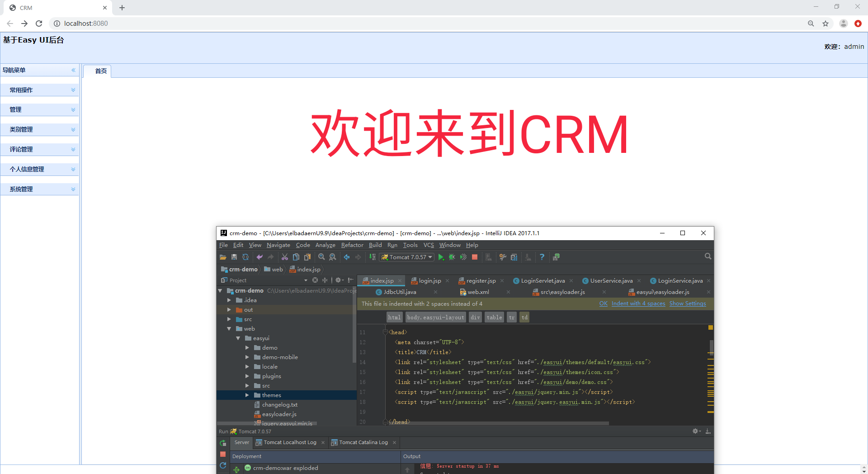Expand the 管理 accordion panel
This screenshot has width=868, height=474.
click(x=73, y=110)
